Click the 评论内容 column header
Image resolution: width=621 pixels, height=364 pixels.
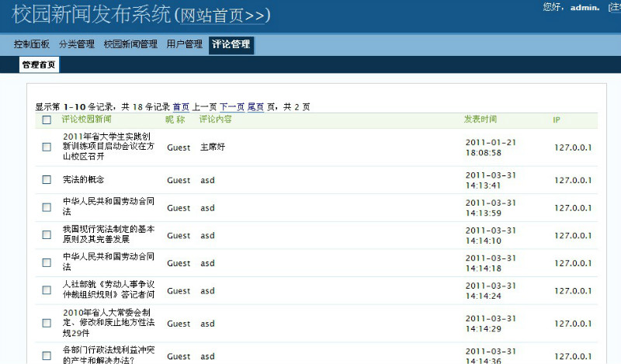216,120
